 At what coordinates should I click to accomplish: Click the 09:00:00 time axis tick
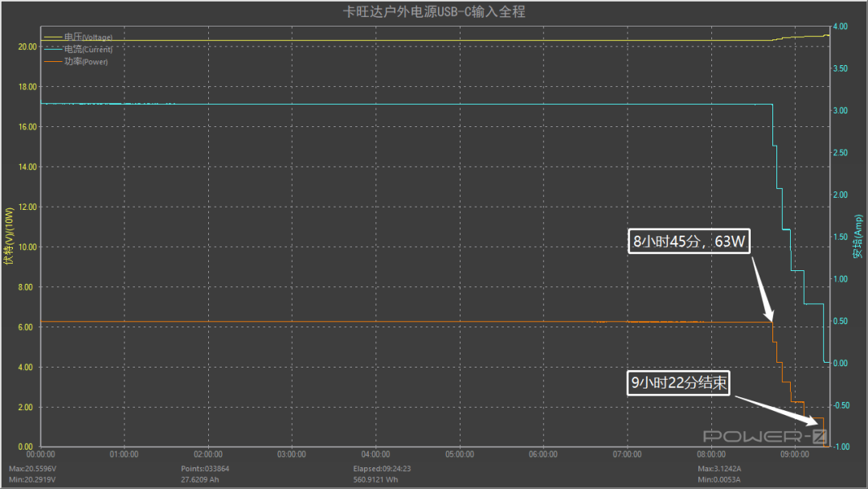(795, 454)
